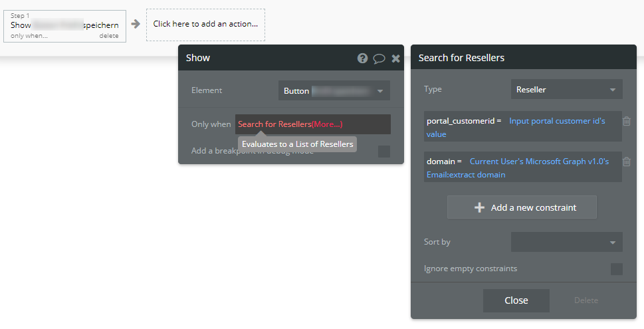644x329 pixels.
Task: Click the only when link on Step 1
Action: click(29, 36)
